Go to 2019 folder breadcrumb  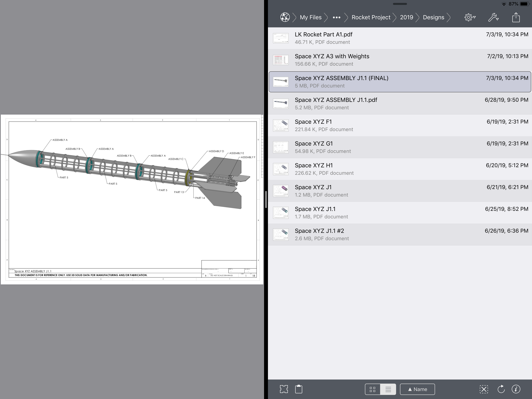[406, 17]
